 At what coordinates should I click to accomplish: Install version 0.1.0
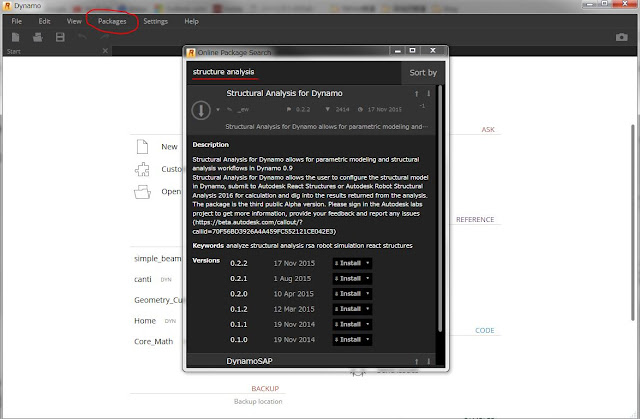[x=348, y=339]
